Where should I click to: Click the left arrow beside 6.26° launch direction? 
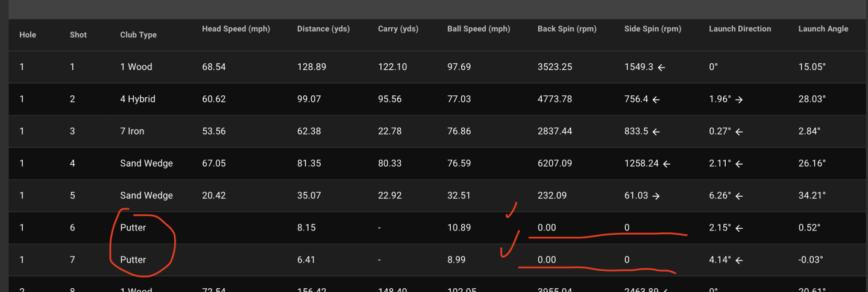[x=738, y=196]
